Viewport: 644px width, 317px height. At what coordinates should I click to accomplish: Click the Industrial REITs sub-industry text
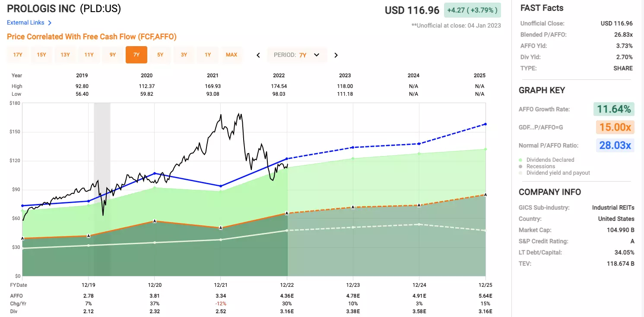613,208
